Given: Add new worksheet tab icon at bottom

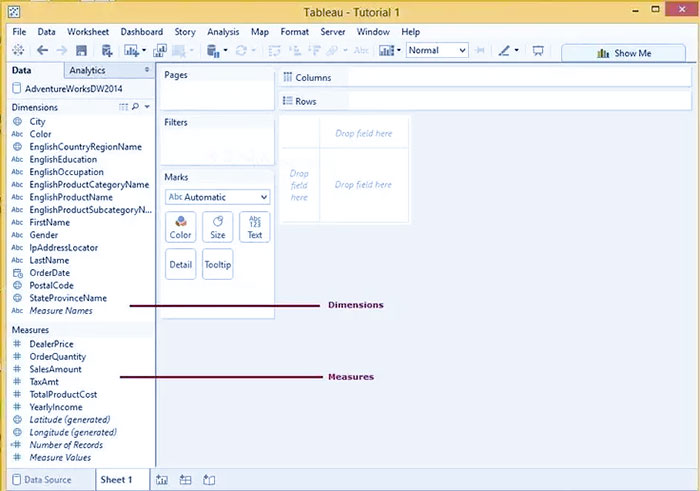Looking at the screenshot, I should pyautogui.click(x=162, y=480).
